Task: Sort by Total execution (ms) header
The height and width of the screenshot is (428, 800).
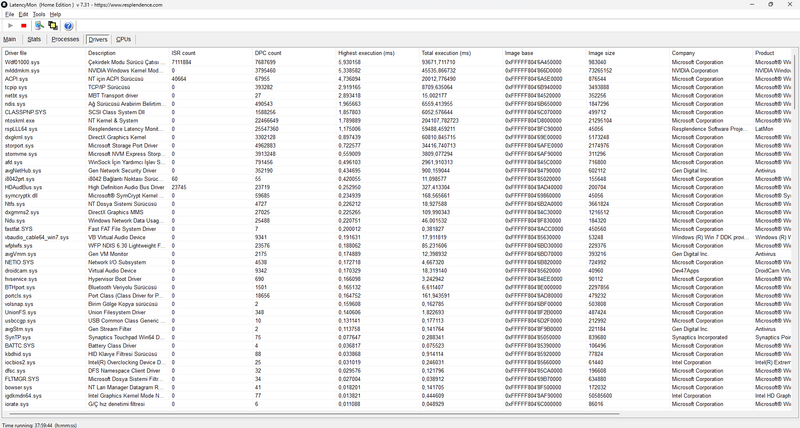Action: point(461,53)
